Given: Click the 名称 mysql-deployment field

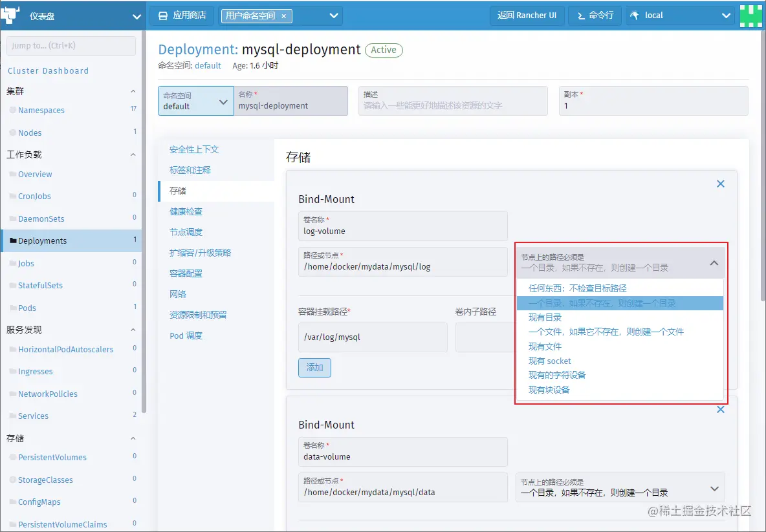Looking at the screenshot, I should tap(291, 101).
